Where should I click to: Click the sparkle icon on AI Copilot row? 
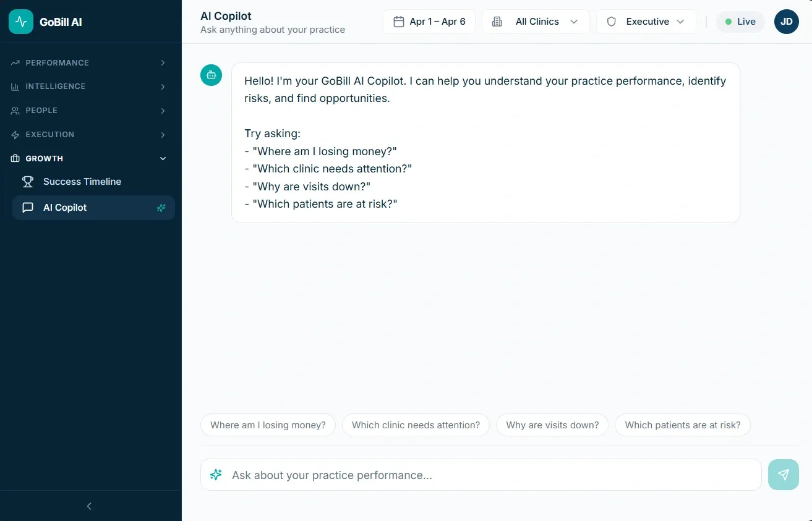[x=161, y=208]
